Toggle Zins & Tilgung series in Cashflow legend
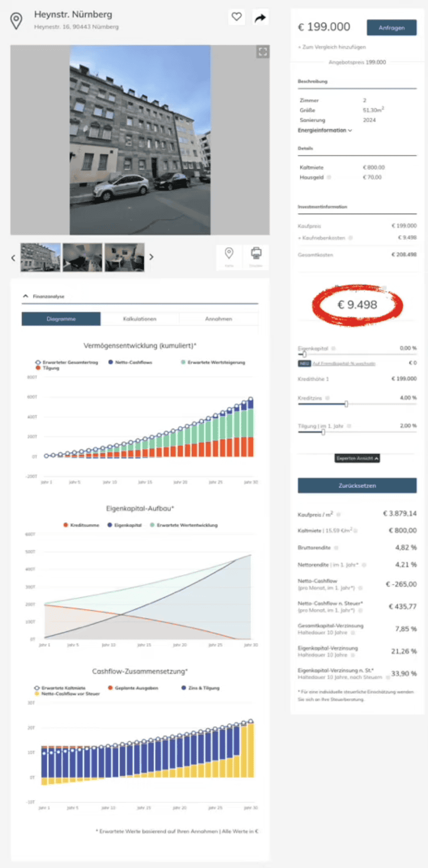The width and height of the screenshot is (428, 868). point(201,688)
